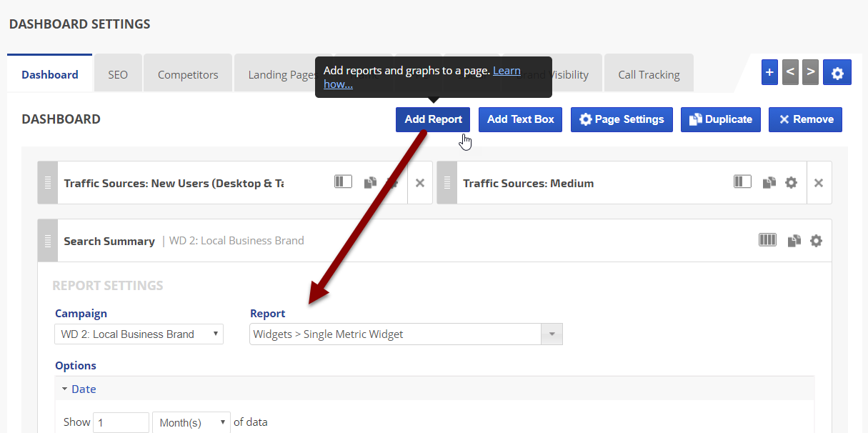
Task: Click the Add Report button
Action: tap(433, 119)
